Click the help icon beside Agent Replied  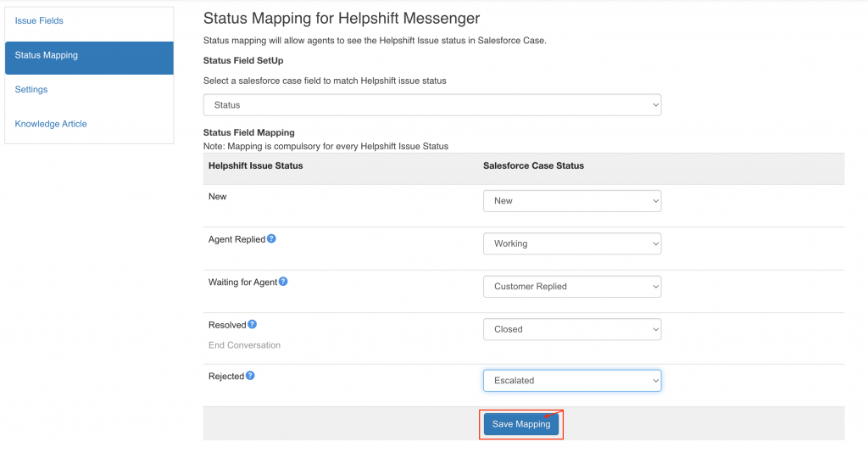[x=271, y=239]
